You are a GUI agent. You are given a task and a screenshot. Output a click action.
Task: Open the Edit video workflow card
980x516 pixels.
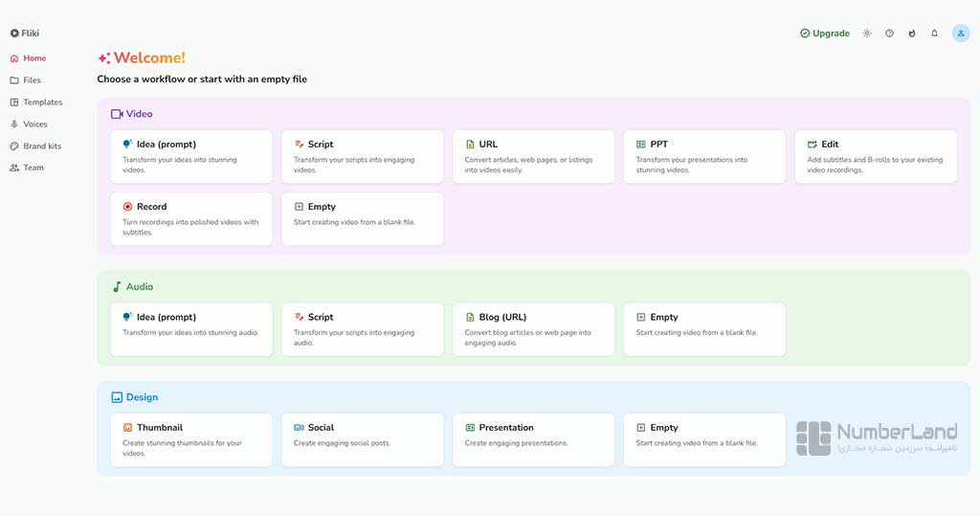click(x=875, y=156)
